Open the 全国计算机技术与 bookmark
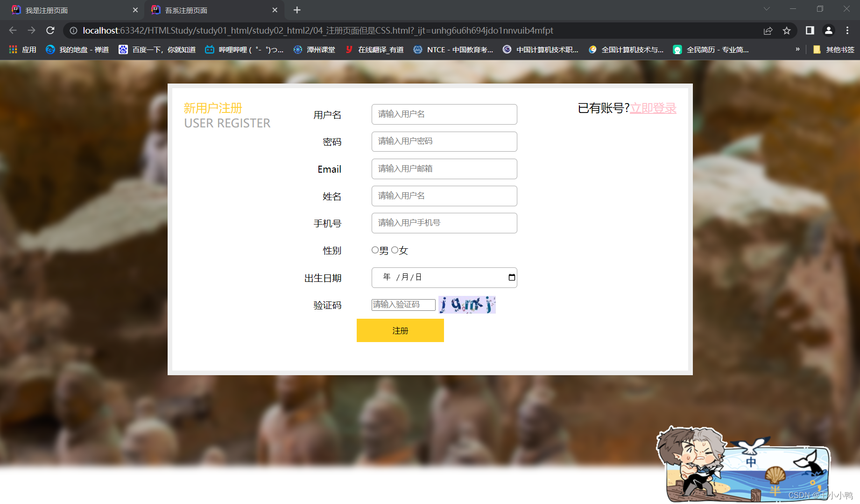Screen dimensions: 860x504 (626, 49)
